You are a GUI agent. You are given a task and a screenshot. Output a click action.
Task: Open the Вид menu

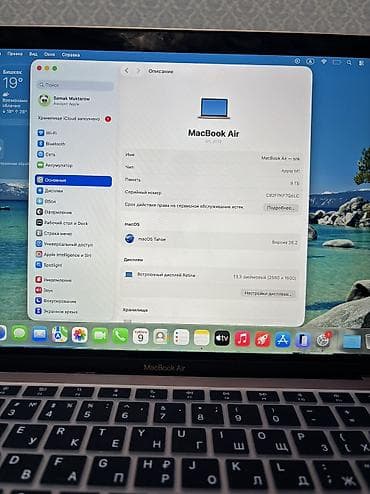coord(33,54)
